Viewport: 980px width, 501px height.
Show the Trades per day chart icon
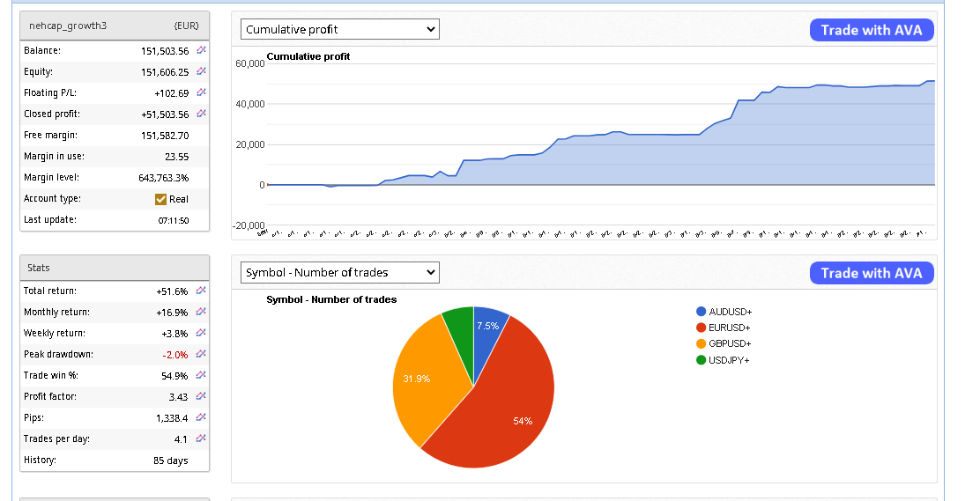pos(201,438)
